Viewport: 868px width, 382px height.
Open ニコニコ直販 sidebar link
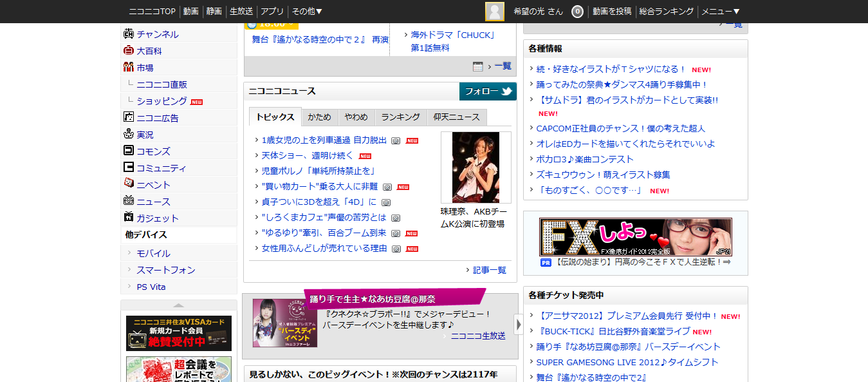click(x=162, y=84)
